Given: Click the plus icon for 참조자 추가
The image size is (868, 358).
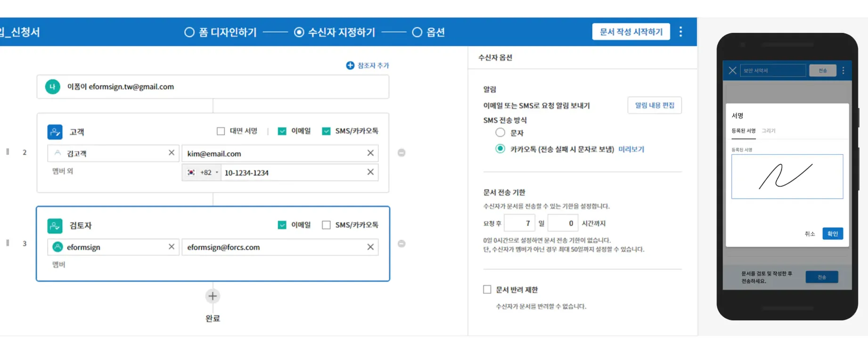Looking at the screenshot, I should (x=350, y=66).
